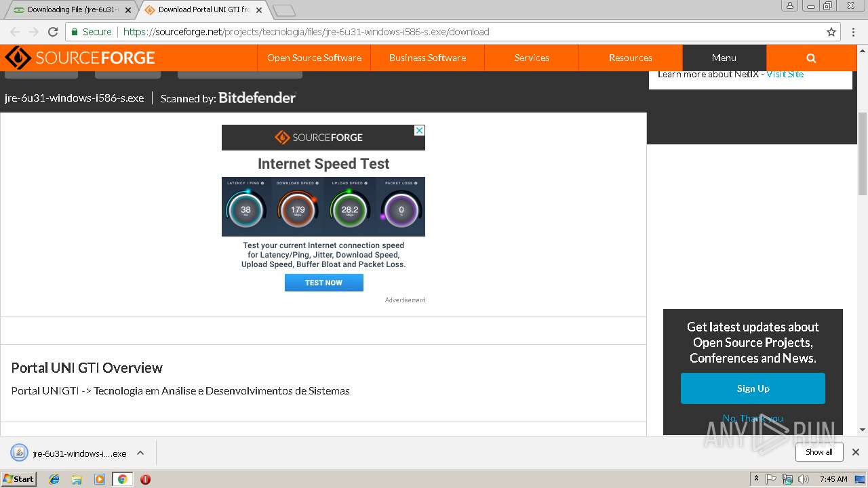The width and height of the screenshot is (868, 488).
Task: Click Show all downloads button
Action: (819, 452)
